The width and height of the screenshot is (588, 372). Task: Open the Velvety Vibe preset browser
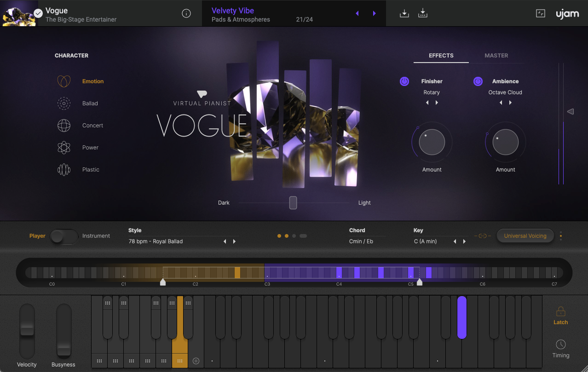(x=233, y=11)
